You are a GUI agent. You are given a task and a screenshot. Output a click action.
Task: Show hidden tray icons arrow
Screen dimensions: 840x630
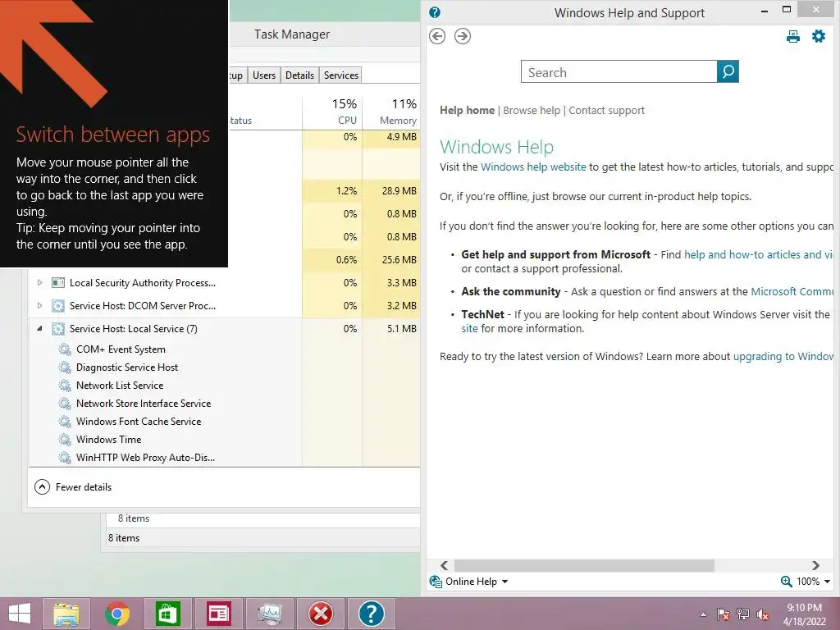click(703, 614)
